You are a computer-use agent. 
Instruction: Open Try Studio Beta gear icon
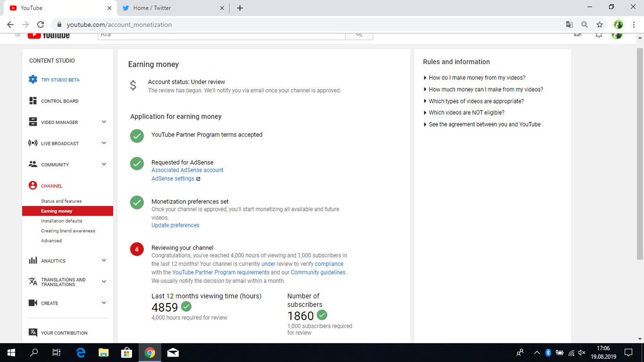(33, 80)
